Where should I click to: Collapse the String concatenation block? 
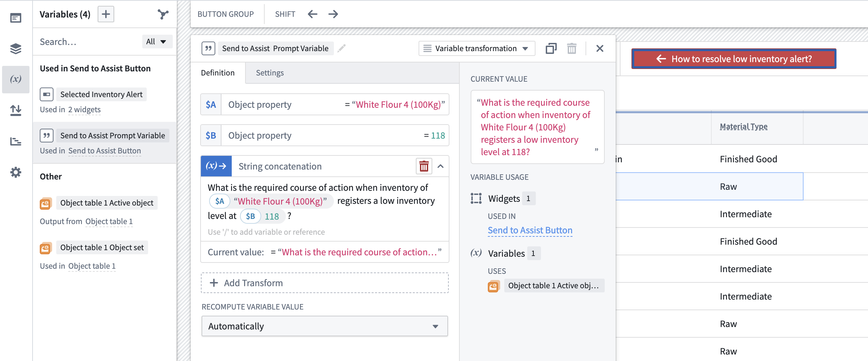[x=441, y=166]
